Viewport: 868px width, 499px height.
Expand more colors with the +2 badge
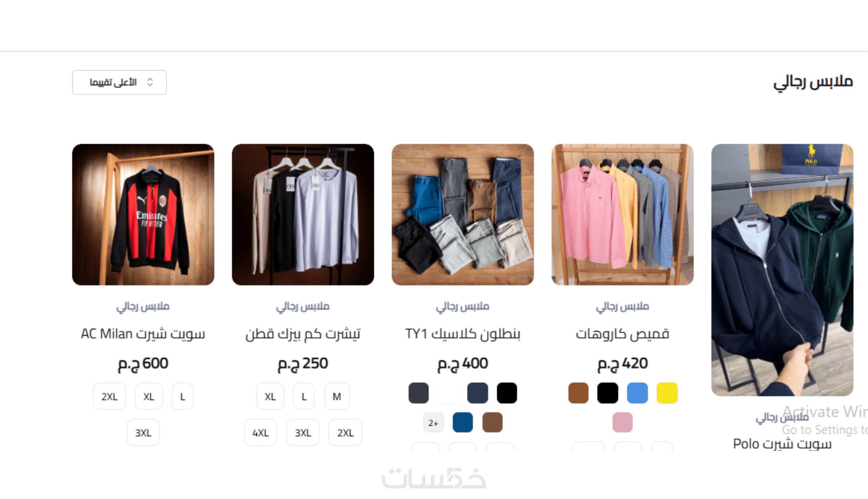coord(433,423)
